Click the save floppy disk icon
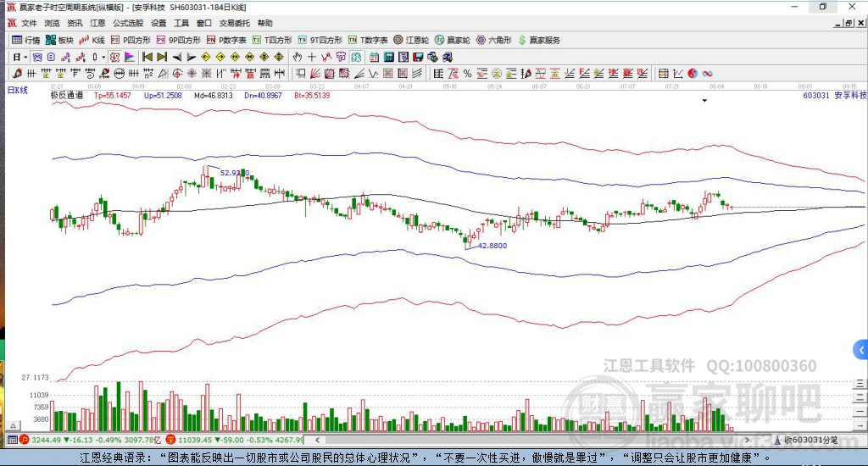The image size is (868, 466). click(x=419, y=57)
